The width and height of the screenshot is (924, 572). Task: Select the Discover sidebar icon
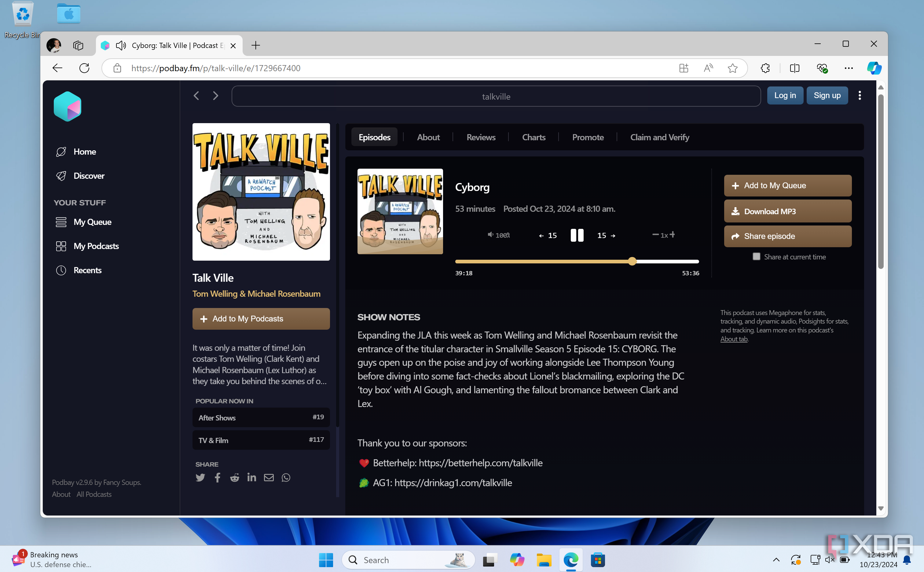[x=61, y=175]
